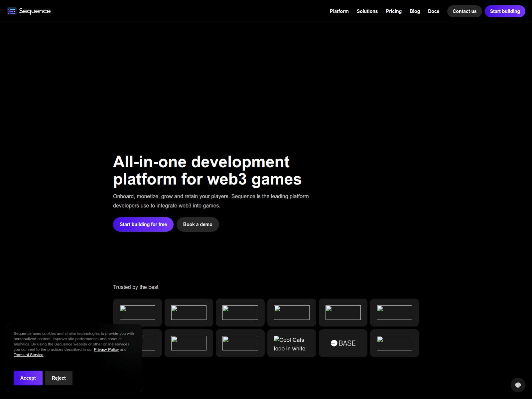532x399 pixels.
Task: Accept the cookies
Action: pyautogui.click(x=28, y=378)
